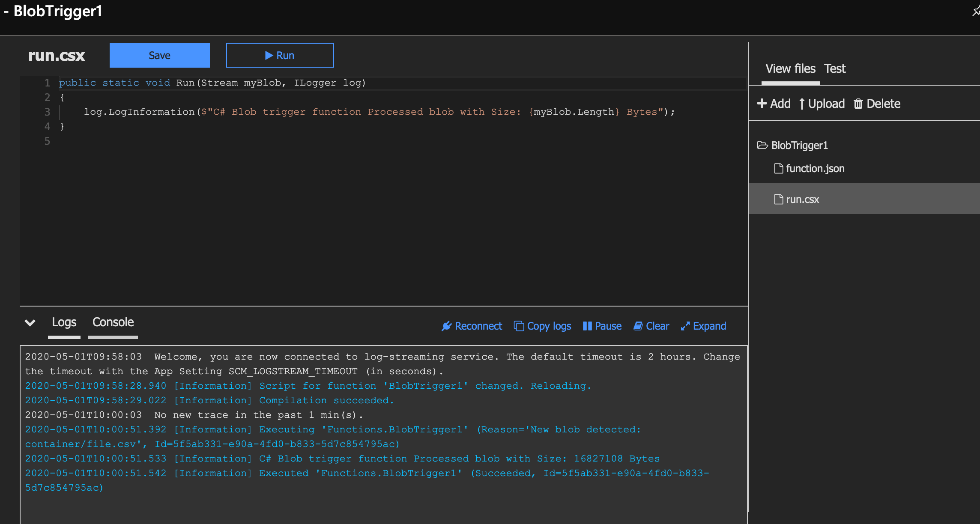Click the Expand arrows icon
The image size is (980, 524).
685,326
